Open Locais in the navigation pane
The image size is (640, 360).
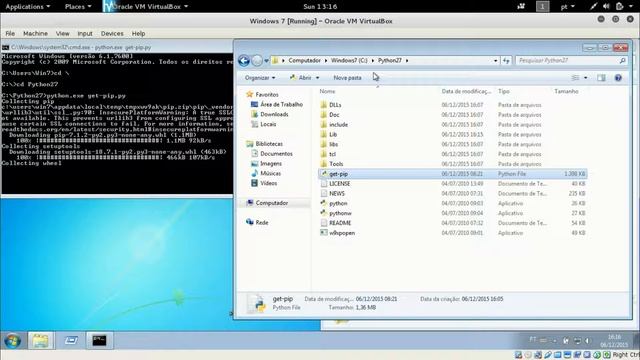click(268, 124)
